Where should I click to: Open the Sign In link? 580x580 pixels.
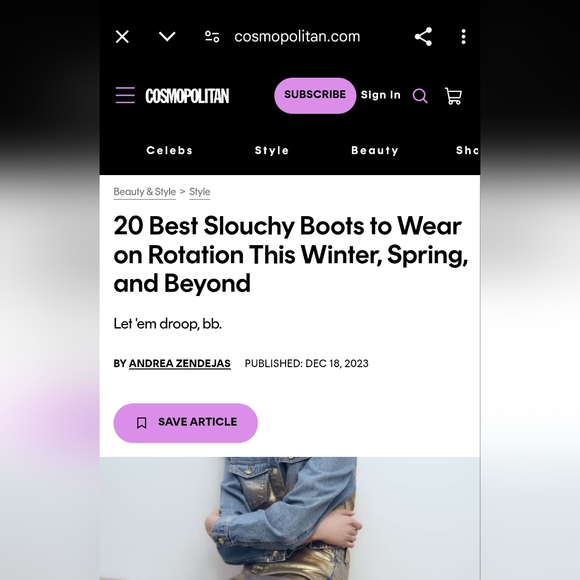point(381,95)
